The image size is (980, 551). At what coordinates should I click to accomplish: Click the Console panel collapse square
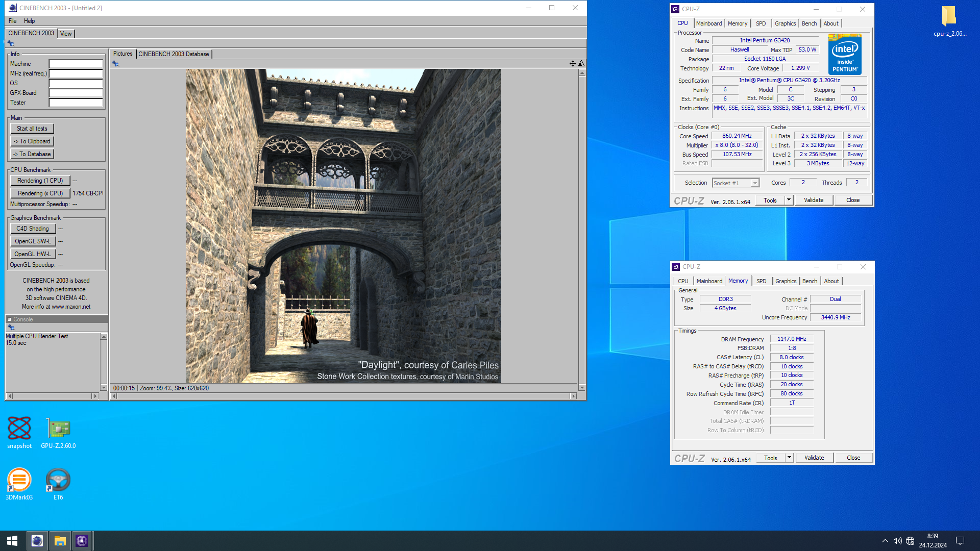pos(9,319)
